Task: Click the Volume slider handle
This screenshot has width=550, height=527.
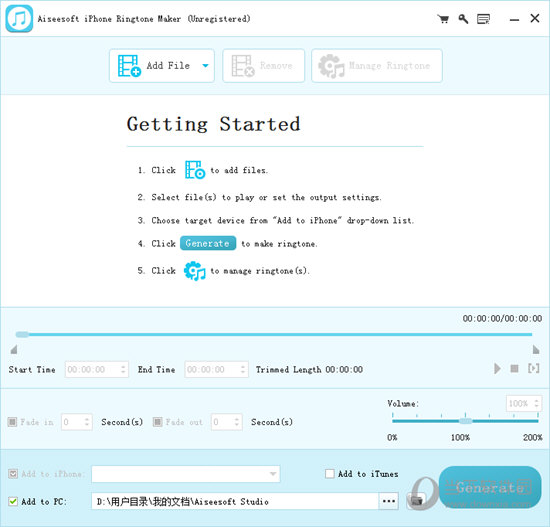Action: pyautogui.click(x=466, y=421)
